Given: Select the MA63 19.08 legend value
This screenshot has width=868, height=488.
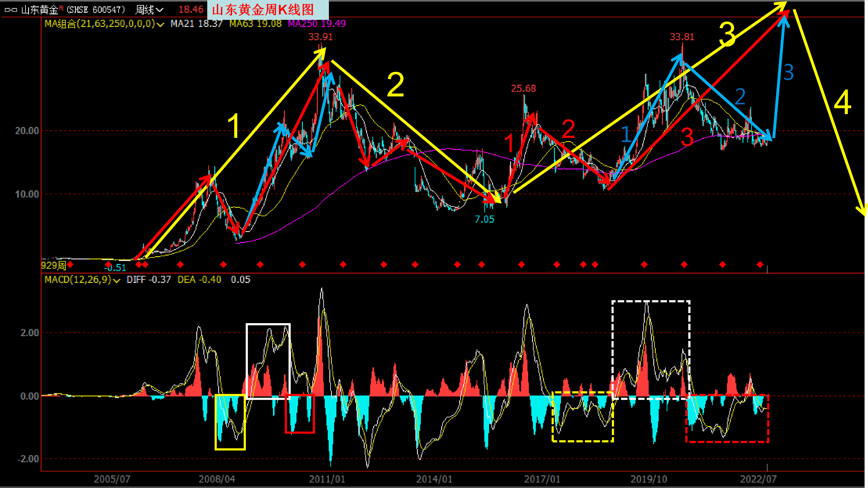Looking at the screenshot, I should pyautogui.click(x=255, y=24).
